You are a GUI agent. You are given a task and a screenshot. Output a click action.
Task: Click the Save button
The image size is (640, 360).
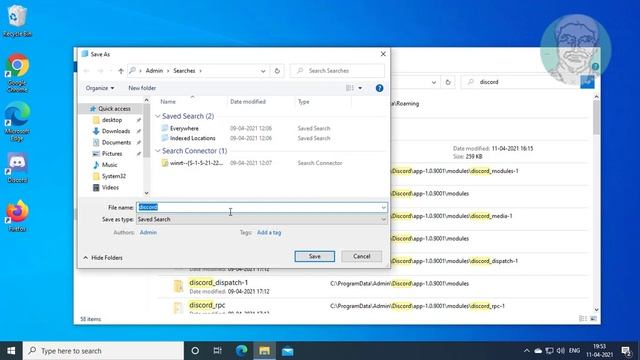[x=315, y=256]
